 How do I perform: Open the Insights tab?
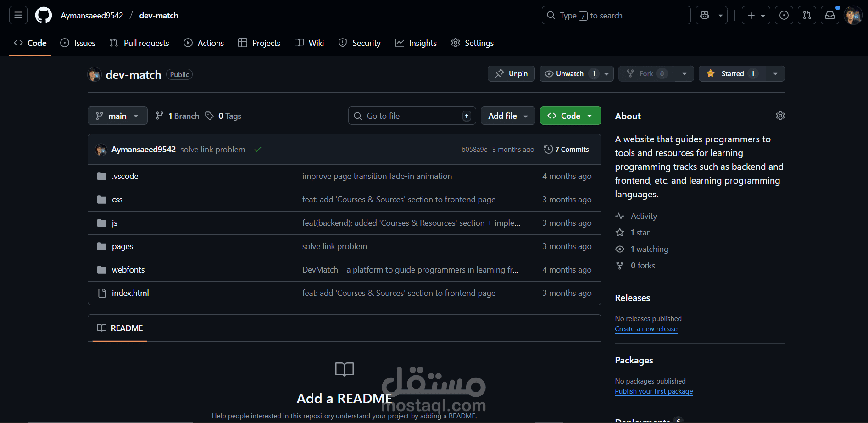click(x=416, y=43)
